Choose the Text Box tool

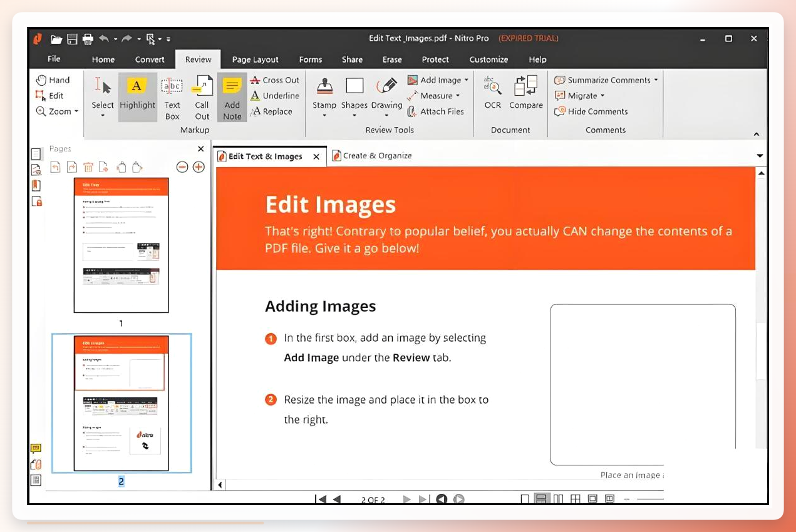pos(172,97)
